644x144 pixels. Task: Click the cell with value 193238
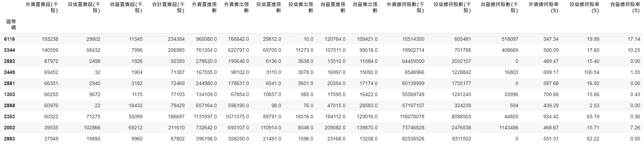[x=50, y=39]
